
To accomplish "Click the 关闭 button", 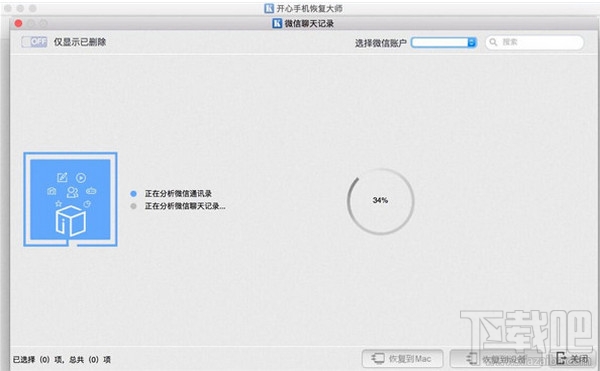I will 573,358.
